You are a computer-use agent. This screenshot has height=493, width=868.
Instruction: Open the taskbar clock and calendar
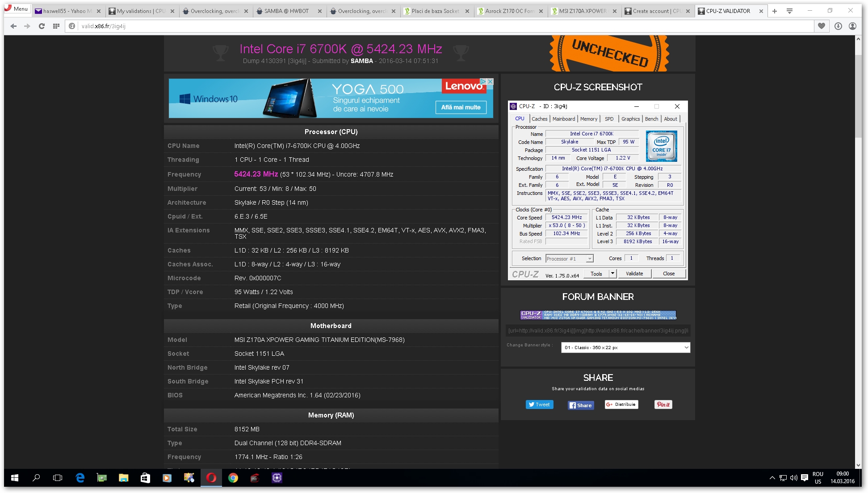(843, 478)
